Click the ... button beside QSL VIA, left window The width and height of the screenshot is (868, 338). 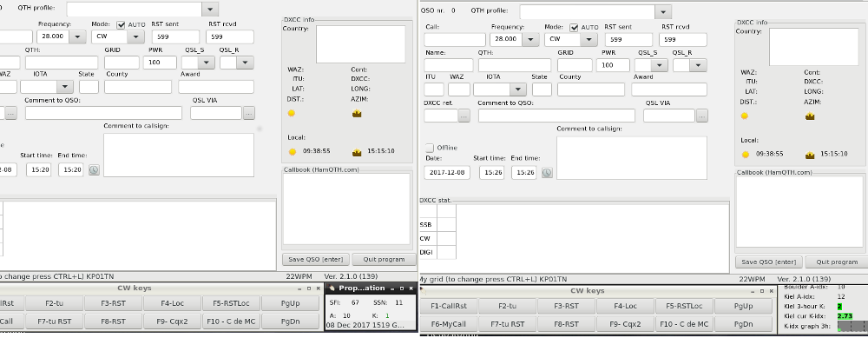tap(249, 113)
